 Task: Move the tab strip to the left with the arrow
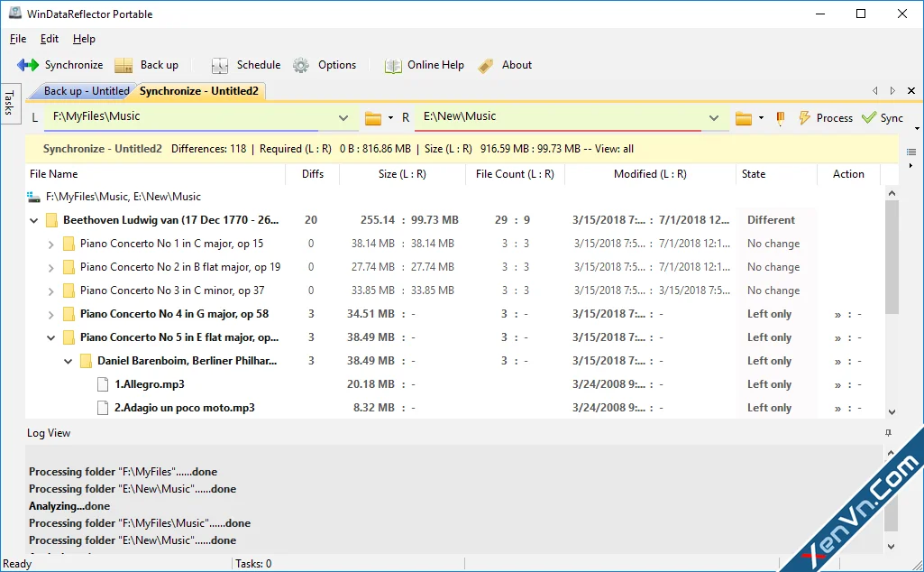click(x=875, y=91)
